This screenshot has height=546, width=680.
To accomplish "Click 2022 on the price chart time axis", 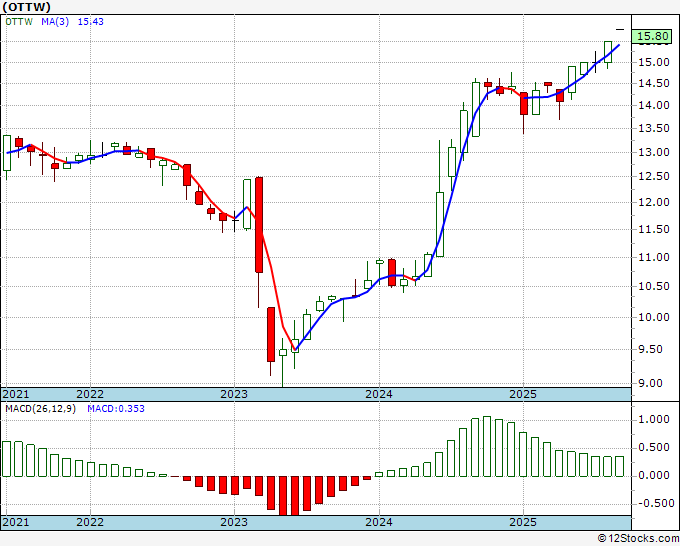I will pos(90,394).
